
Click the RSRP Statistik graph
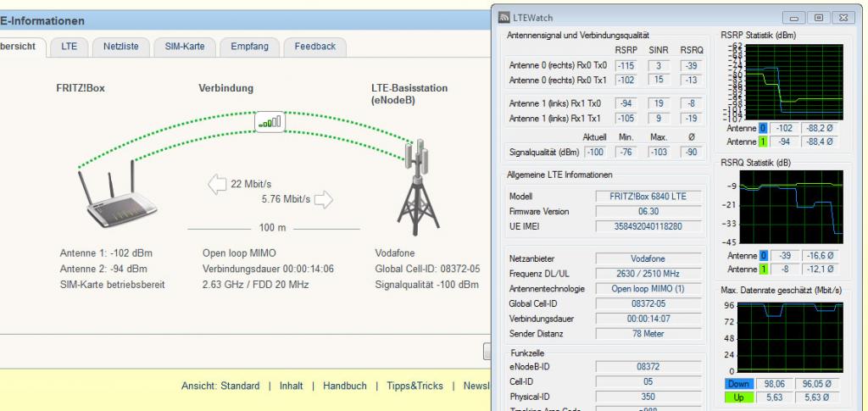click(x=794, y=81)
